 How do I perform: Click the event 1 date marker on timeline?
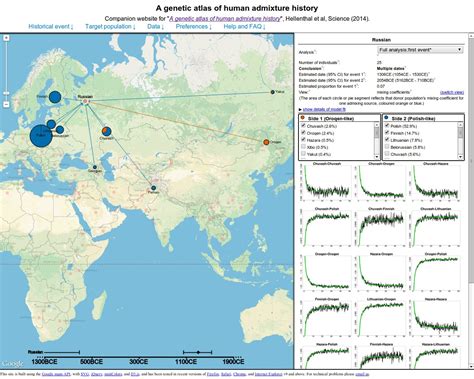[198, 352]
